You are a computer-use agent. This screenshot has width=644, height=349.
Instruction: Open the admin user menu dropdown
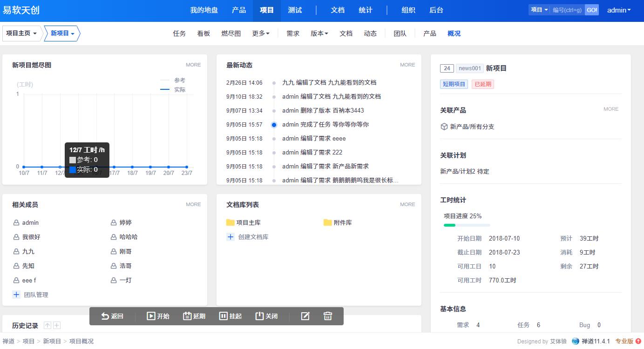point(619,10)
